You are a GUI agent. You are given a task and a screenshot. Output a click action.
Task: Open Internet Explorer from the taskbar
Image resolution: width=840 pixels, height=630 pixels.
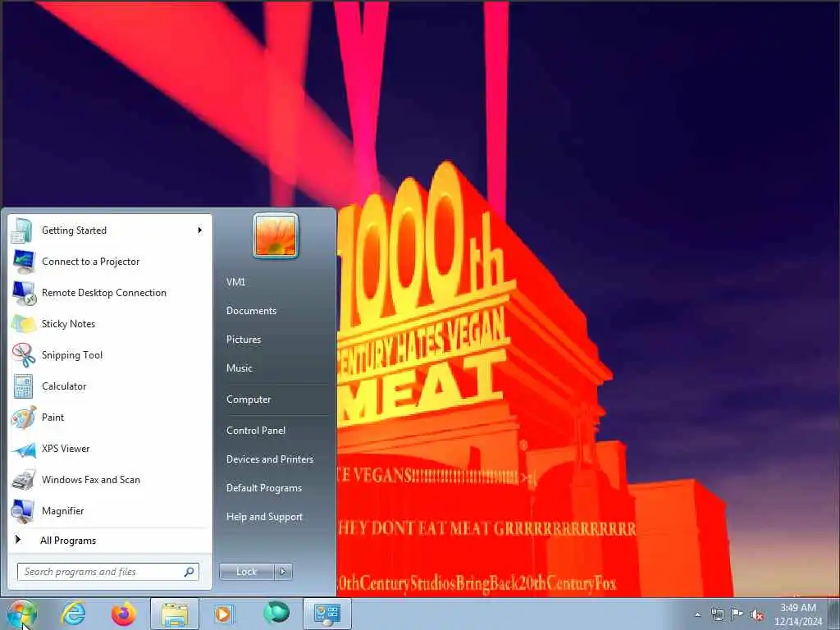(73, 614)
